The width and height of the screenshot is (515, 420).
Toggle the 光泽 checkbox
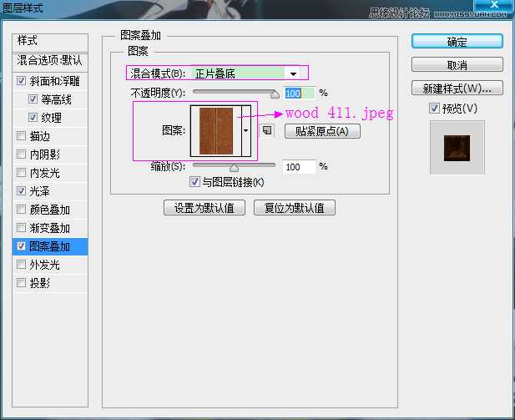coord(22,191)
